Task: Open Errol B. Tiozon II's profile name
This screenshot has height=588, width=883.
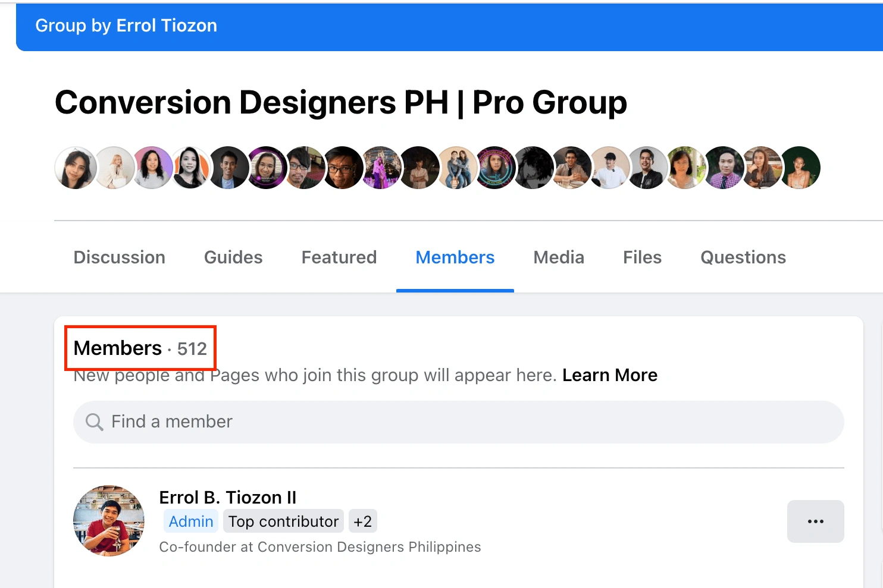Action: point(227,497)
